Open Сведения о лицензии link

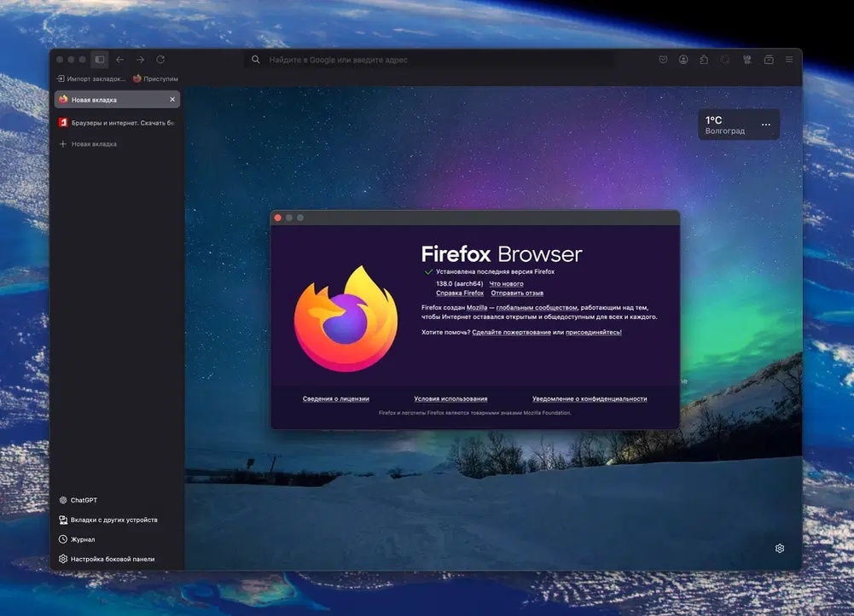point(336,398)
